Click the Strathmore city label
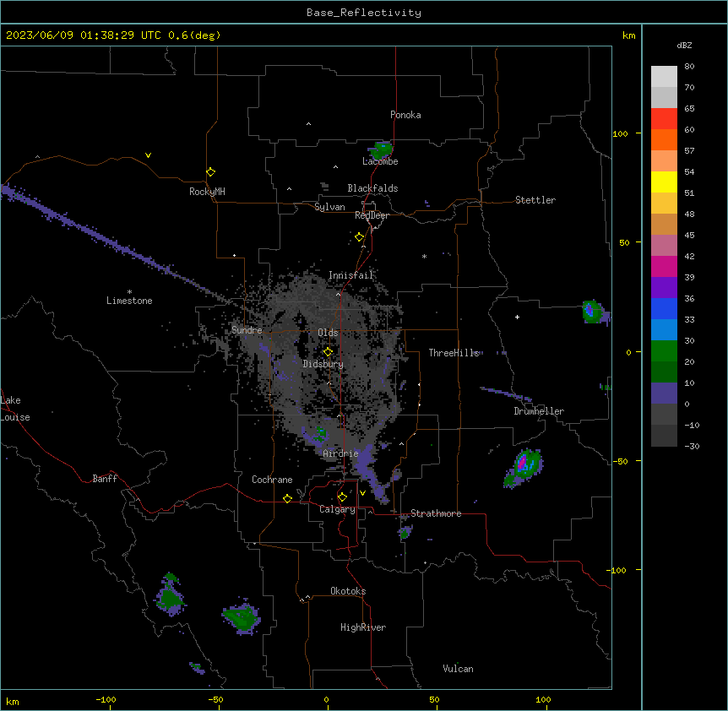This screenshot has height=711, width=728. 436,513
